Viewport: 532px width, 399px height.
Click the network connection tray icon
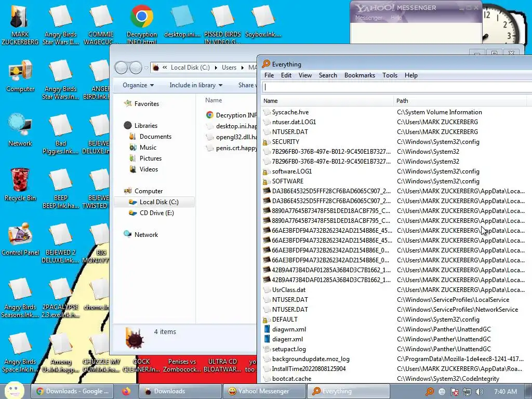point(467,392)
